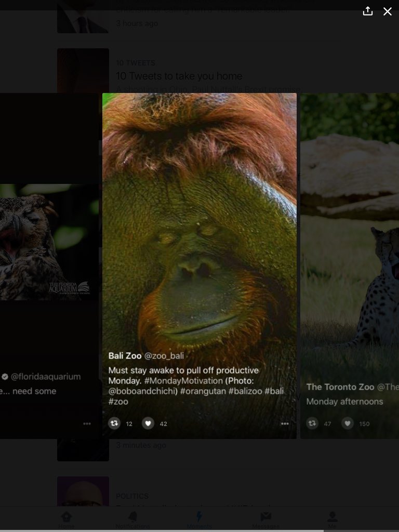
Task: Open '10 Tweets to take you home' moment
Action: 179,76
